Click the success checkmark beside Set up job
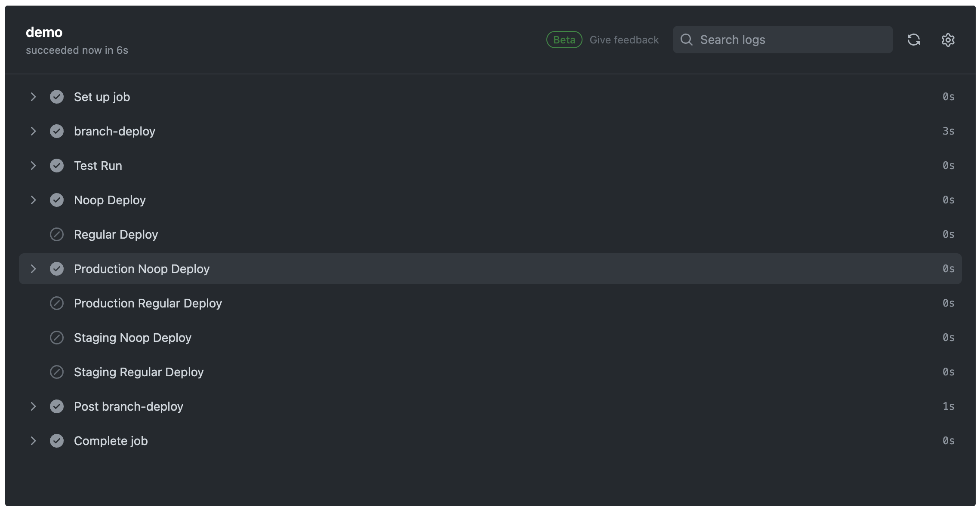Screen dimensions: 980x510 point(57,97)
